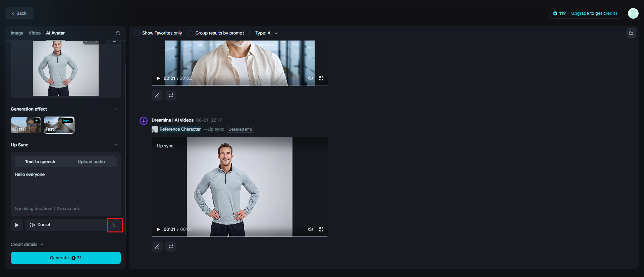
Task: Click the reset icon beside AI Avatar
Action: pyautogui.click(x=118, y=33)
